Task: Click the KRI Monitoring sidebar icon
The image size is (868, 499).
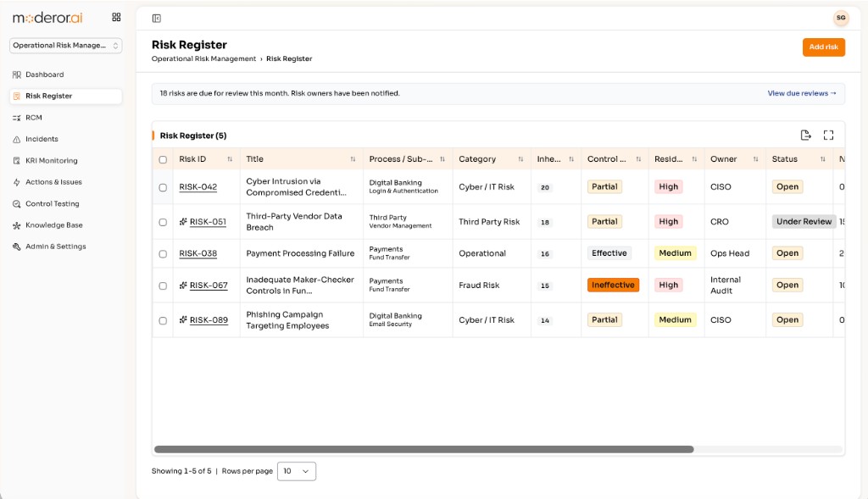Action: 17,161
